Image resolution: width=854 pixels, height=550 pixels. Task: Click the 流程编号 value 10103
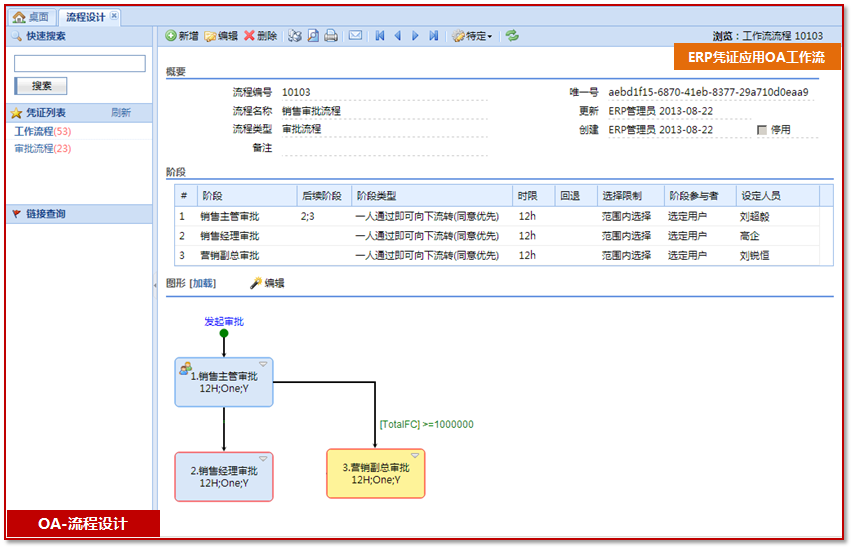tap(296, 92)
